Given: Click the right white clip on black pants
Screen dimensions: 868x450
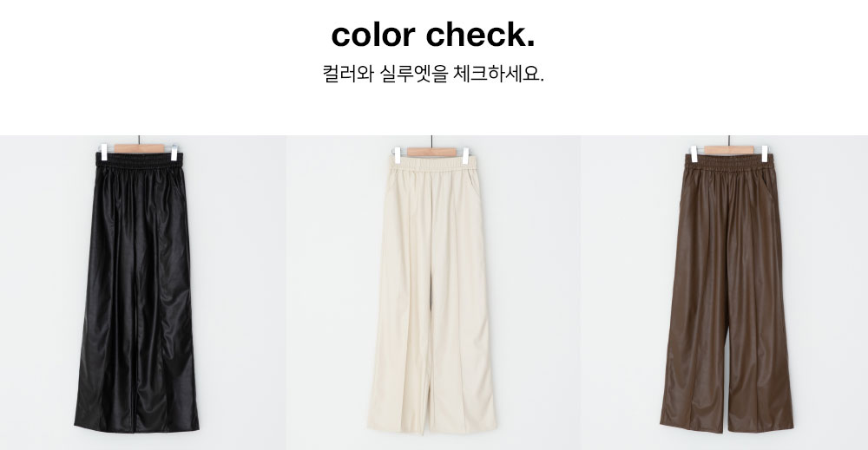Looking at the screenshot, I should (x=174, y=153).
